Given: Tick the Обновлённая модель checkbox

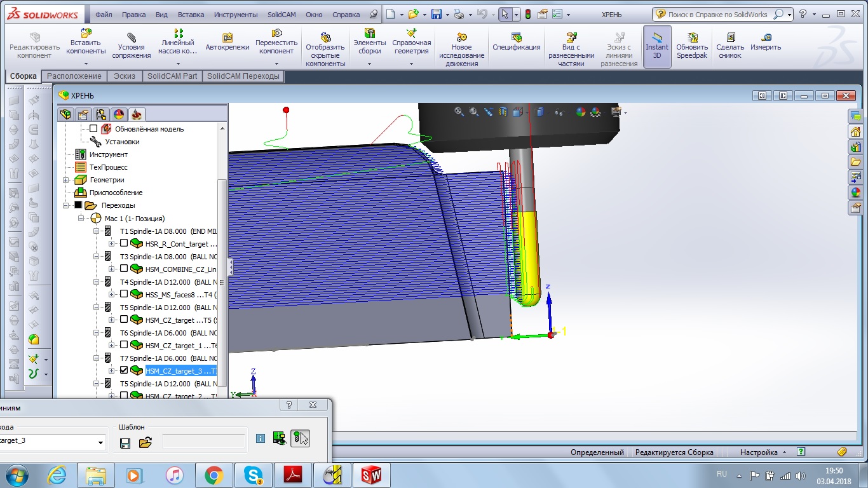Looking at the screenshot, I should pyautogui.click(x=93, y=129).
